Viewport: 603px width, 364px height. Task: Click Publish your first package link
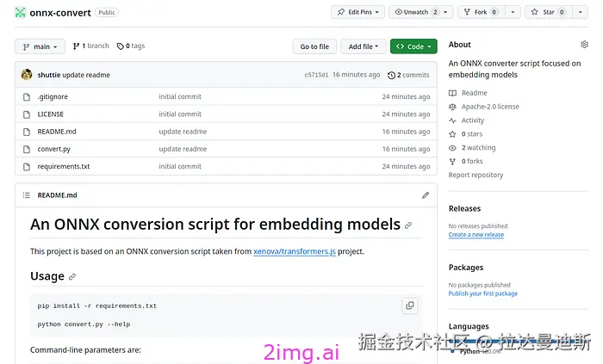[483, 293]
